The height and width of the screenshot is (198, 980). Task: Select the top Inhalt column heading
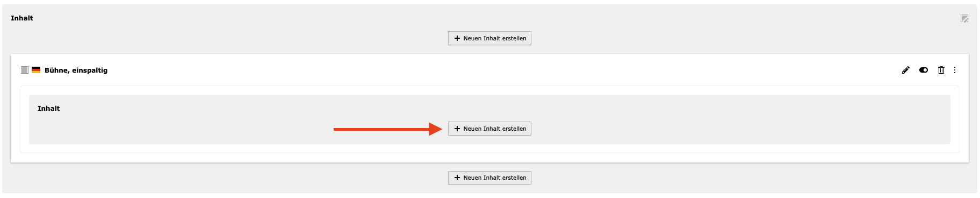(22, 18)
